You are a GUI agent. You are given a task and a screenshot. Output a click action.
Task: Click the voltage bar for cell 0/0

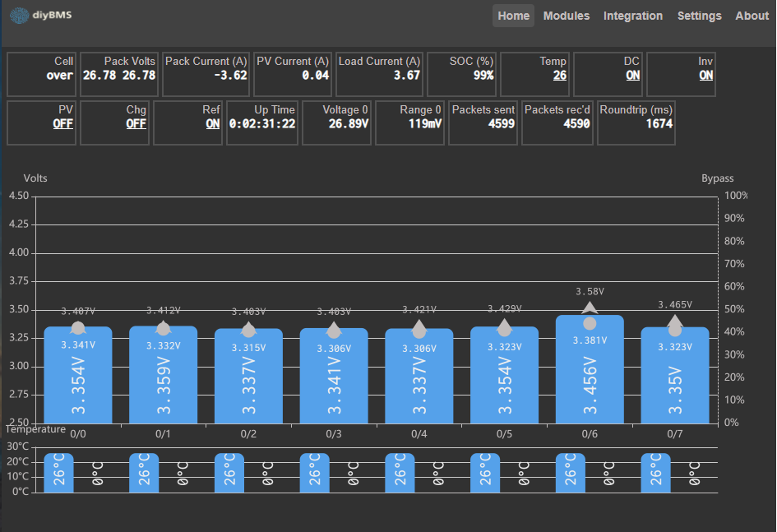pos(78,375)
